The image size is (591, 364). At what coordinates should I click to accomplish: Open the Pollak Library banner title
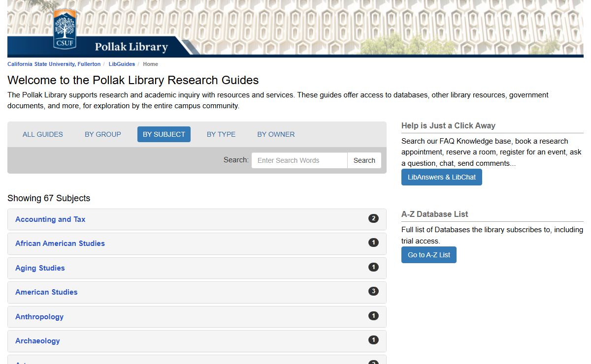point(131,47)
